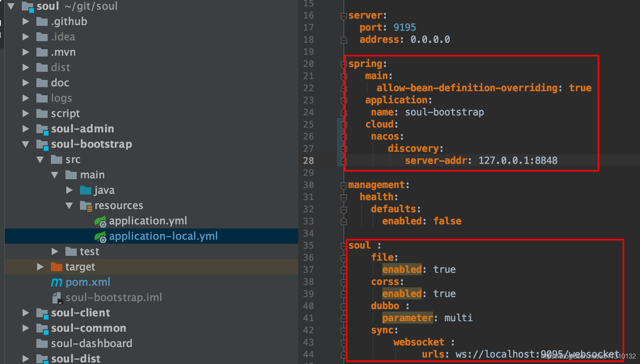Image resolution: width=640 pixels, height=364 pixels.
Task: Click the soul-bootstrap module folder icon
Action: pyautogui.click(x=42, y=144)
